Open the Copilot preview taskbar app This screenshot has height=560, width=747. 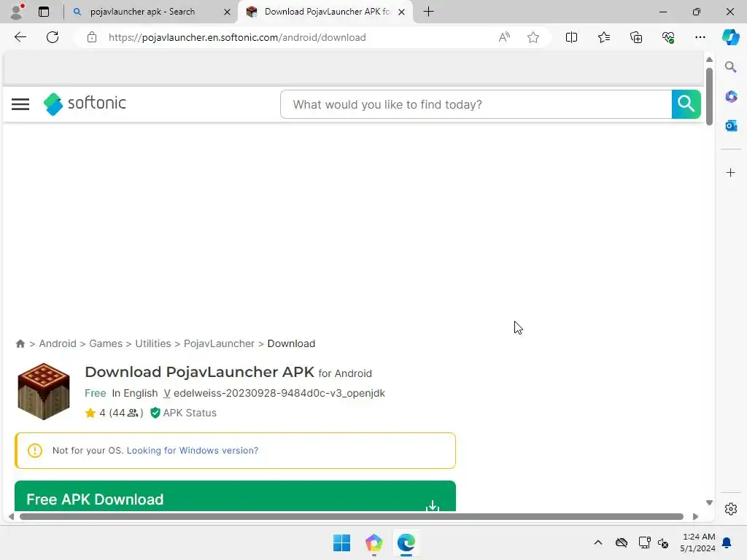374,542
